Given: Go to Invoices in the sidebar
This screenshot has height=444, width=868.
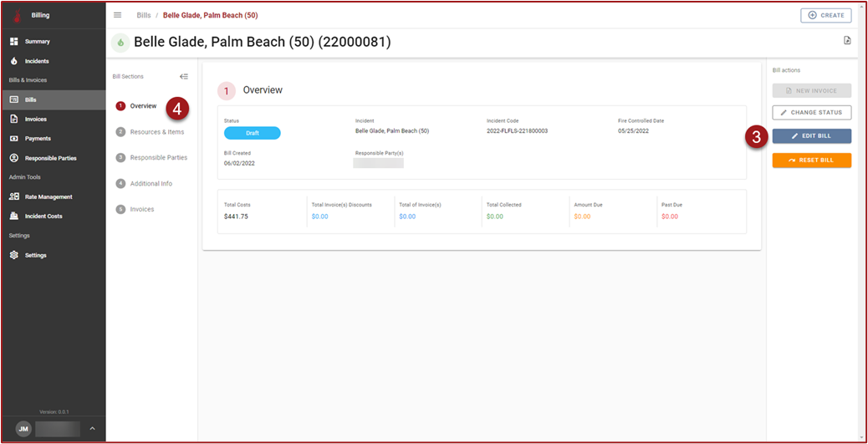Looking at the screenshot, I should pyautogui.click(x=35, y=119).
